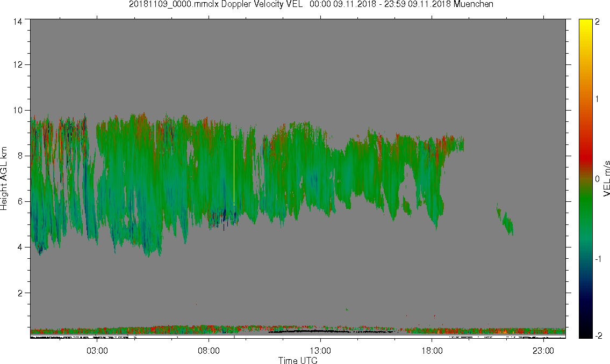Viewport: 610px width, 364px height.
Task: Click the '13:00' time axis label
Action: click(x=320, y=351)
